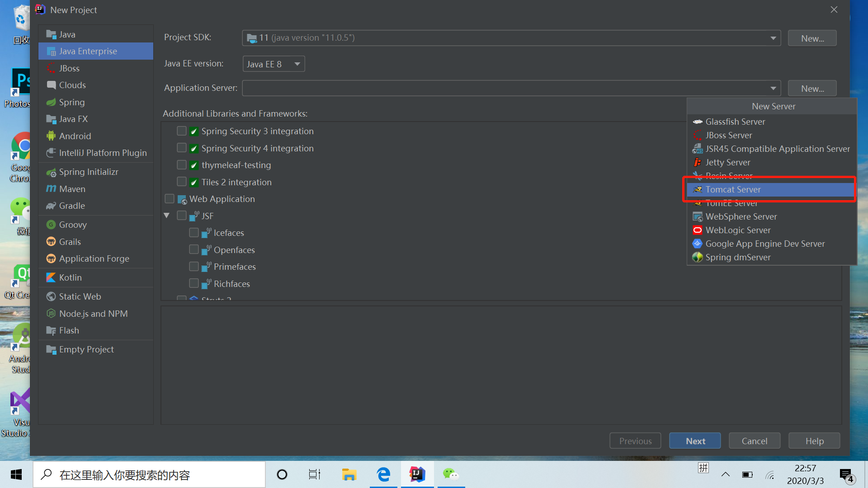Choose Glassfish Server in New Server popup
This screenshot has height=488, width=868.
click(x=735, y=122)
